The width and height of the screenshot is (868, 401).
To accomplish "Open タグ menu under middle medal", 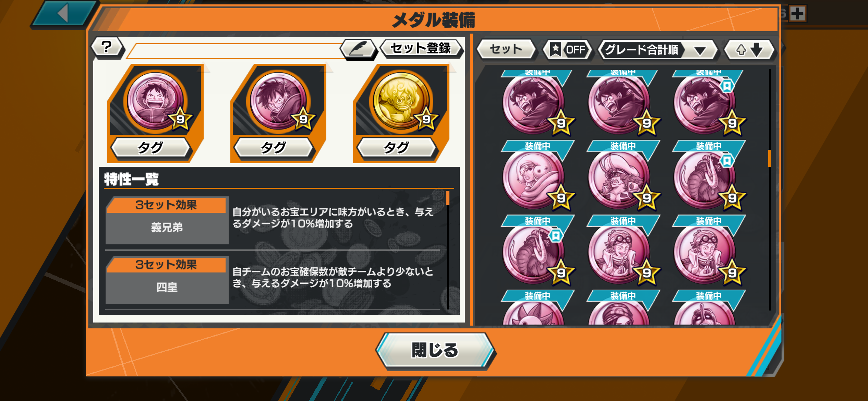I will tap(273, 148).
